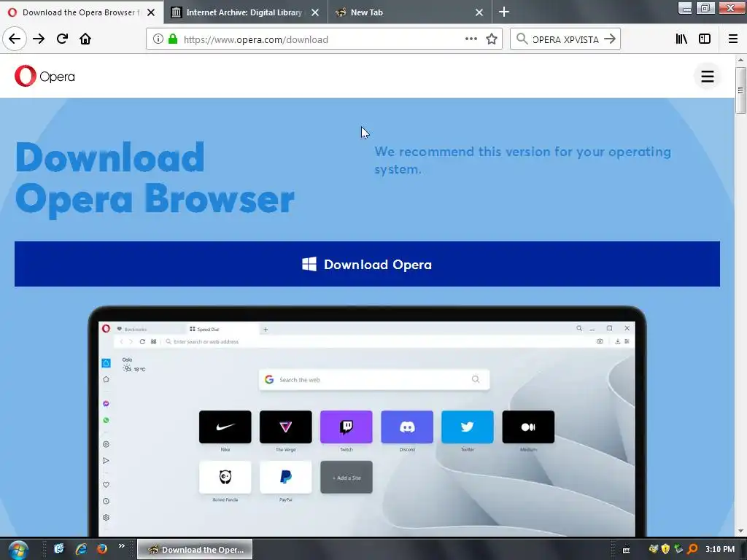The height and width of the screenshot is (560, 747).
Task: Launch Internet Explorer from taskbar
Action: (x=81, y=549)
